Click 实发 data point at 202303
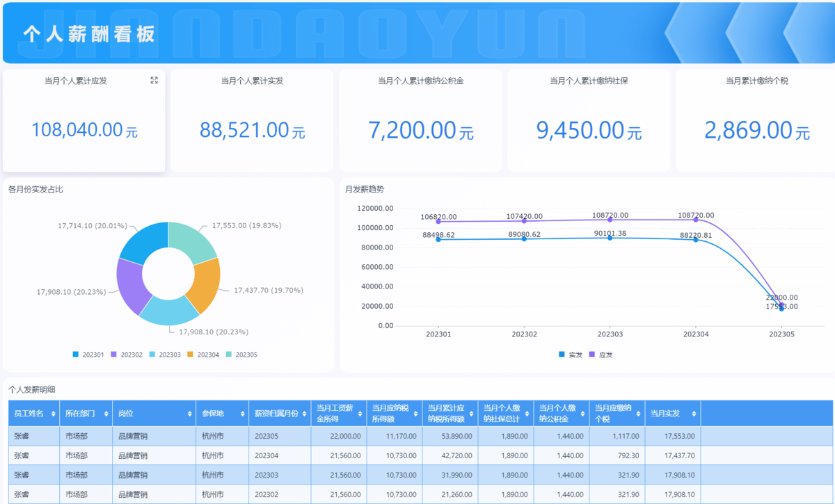 pyautogui.click(x=610, y=238)
